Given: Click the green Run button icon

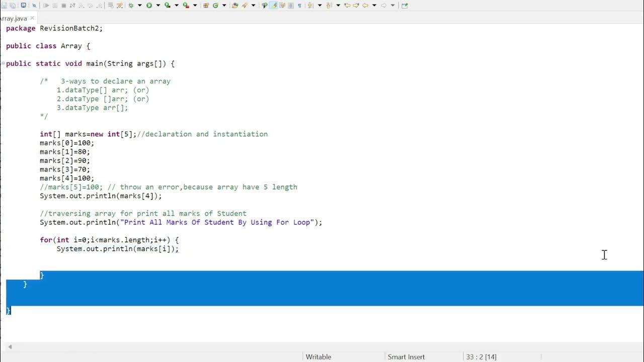Looking at the screenshot, I should click(x=149, y=6).
